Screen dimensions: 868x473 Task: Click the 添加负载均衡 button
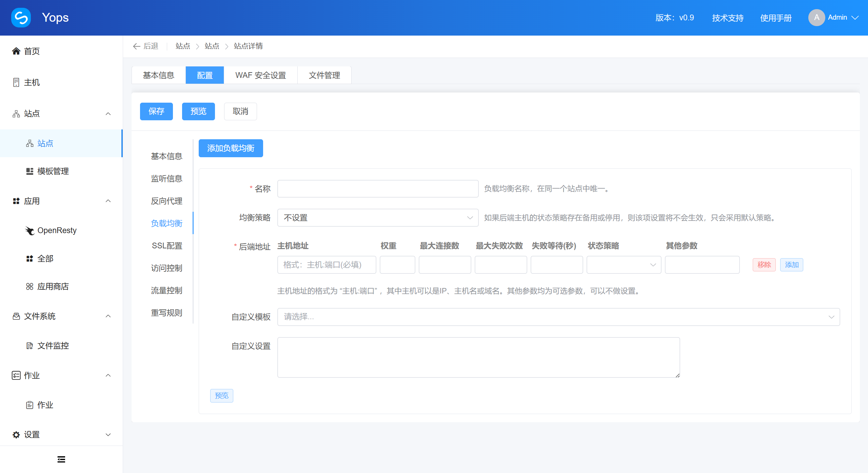(231, 148)
